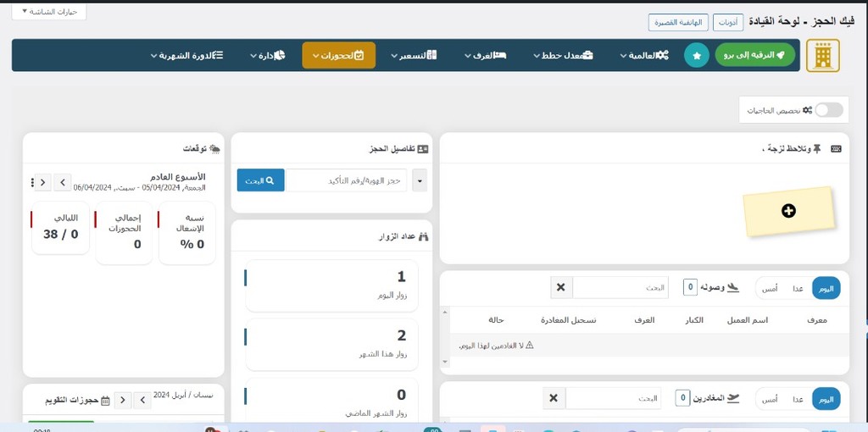Viewport: 868px width, 432px height.
Task: Click the البحث search button in booking details
Action: (x=261, y=180)
